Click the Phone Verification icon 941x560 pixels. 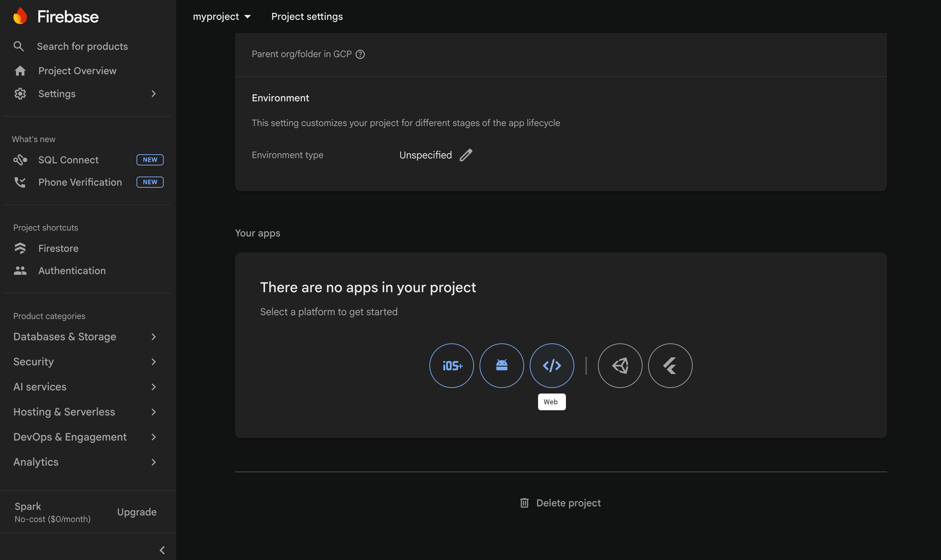point(20,182)
